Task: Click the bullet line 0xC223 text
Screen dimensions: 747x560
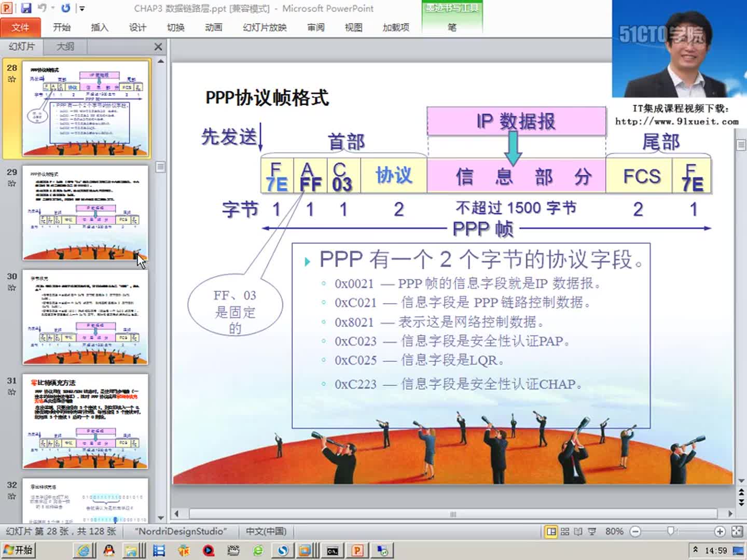Action: pos(459,384)
